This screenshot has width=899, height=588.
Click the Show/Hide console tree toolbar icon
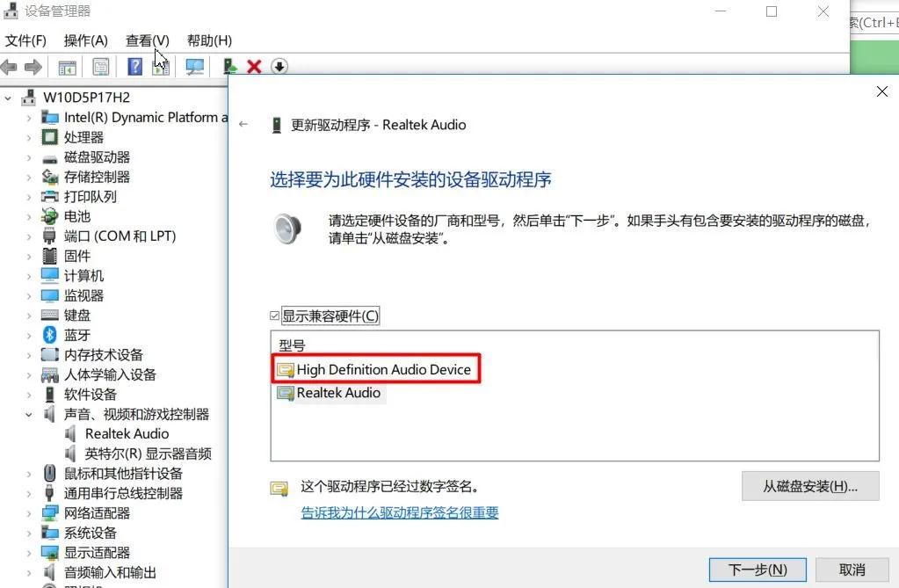click(66, 66)
